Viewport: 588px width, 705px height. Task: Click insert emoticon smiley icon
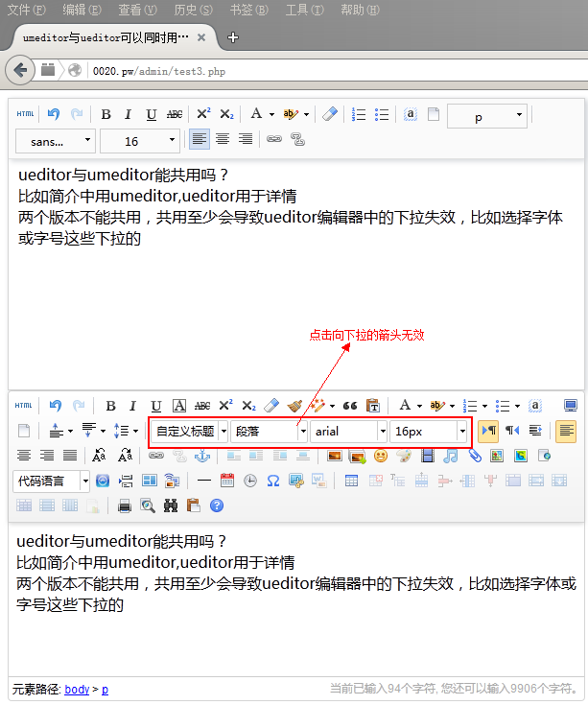381,456
